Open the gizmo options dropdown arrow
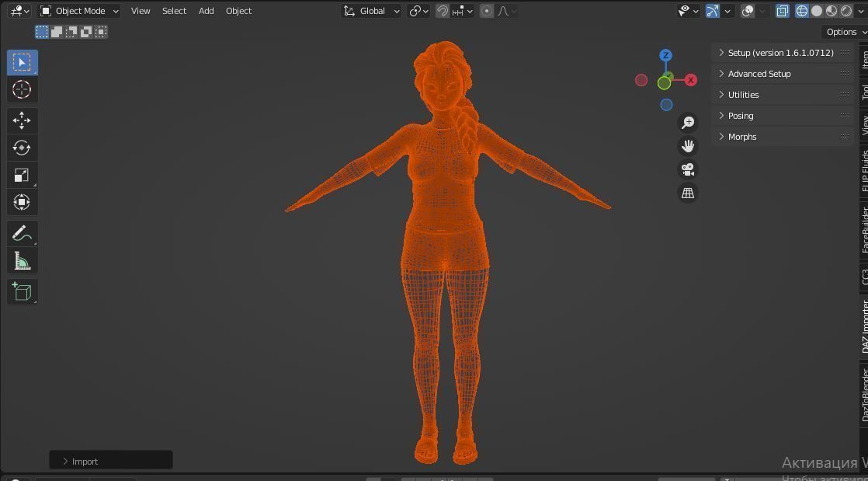 tap(727, 11)
